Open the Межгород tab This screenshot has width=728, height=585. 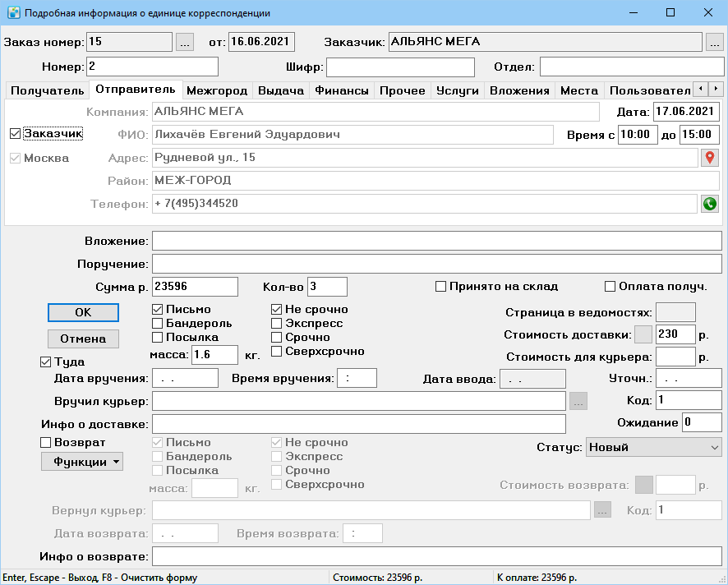[x=217, y=90]
